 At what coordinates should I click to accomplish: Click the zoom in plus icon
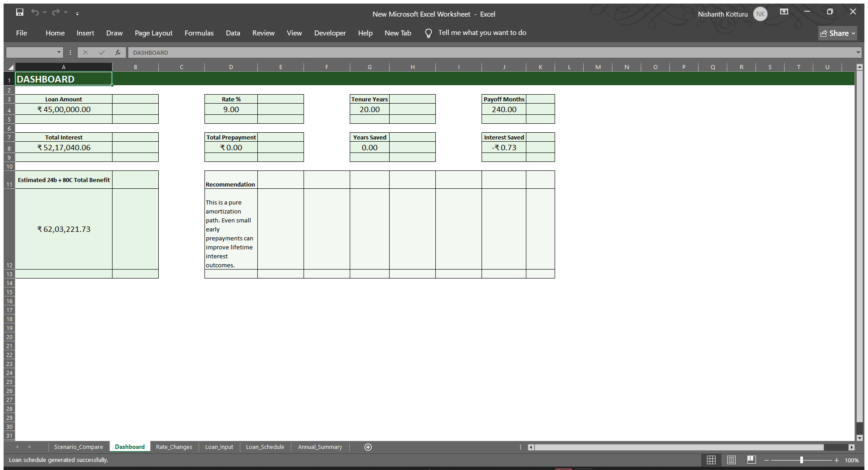click(x=837, y=460)
